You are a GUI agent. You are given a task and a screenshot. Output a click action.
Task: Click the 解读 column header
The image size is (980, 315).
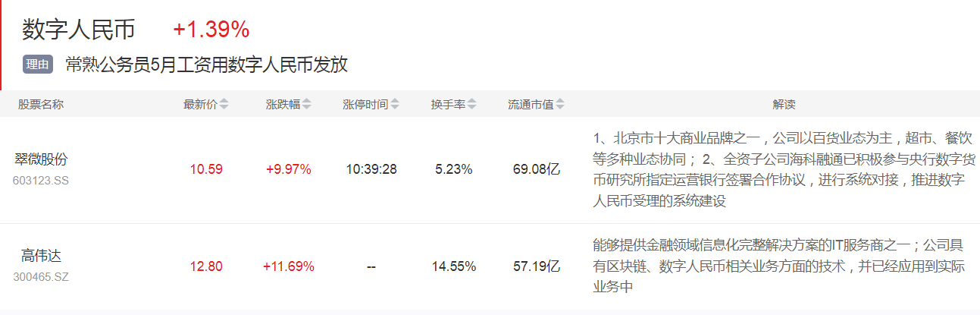coord(784,105)
